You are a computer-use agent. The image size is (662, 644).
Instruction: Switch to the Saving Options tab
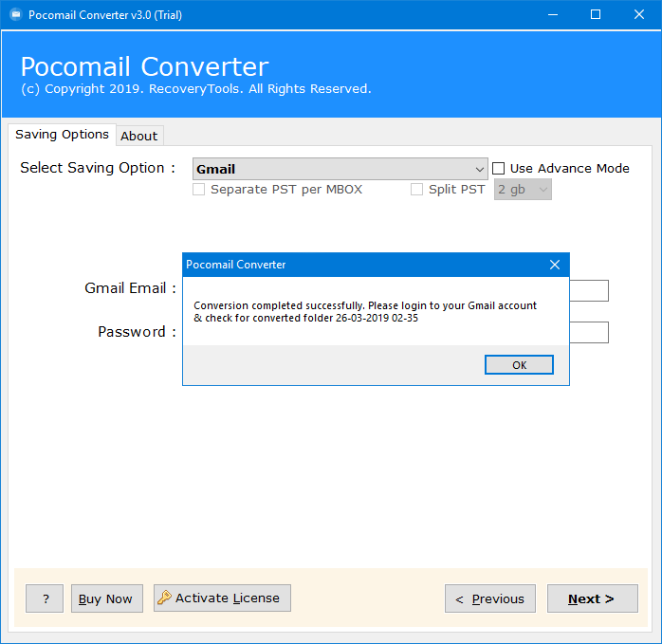[62, 135]
